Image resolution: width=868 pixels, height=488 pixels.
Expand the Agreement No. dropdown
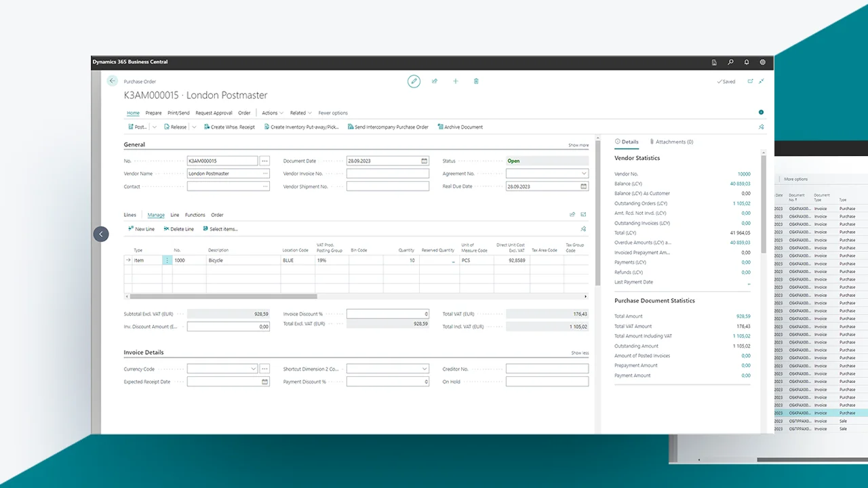(584, 174)
